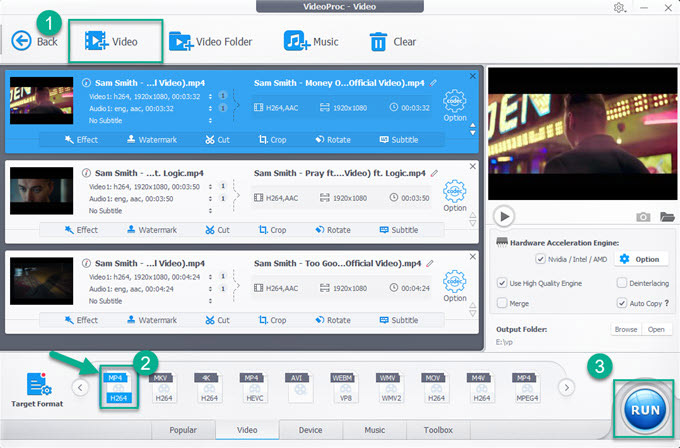Rename Money On My Mind output via pencil icon
This screenshot has height=448, width=680.
click(x=433, y=83)
